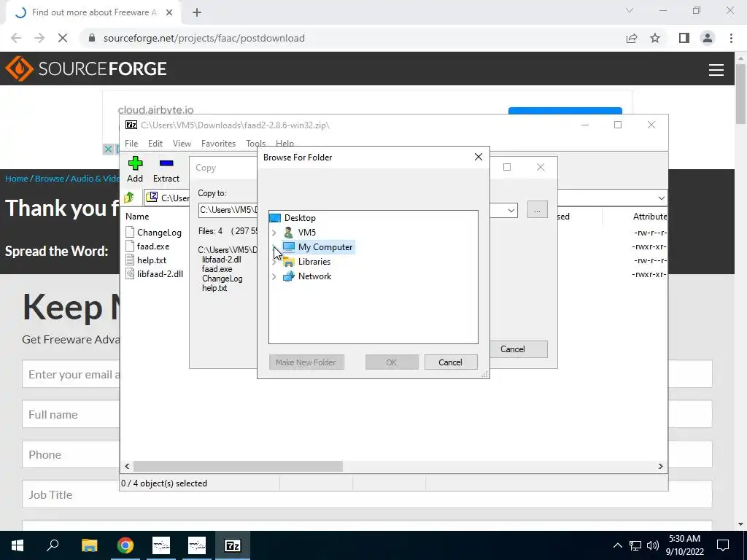This screenshot has height=560, width=747.
Task: Click the share page icon in Chrome
Action: click(632, 38)
